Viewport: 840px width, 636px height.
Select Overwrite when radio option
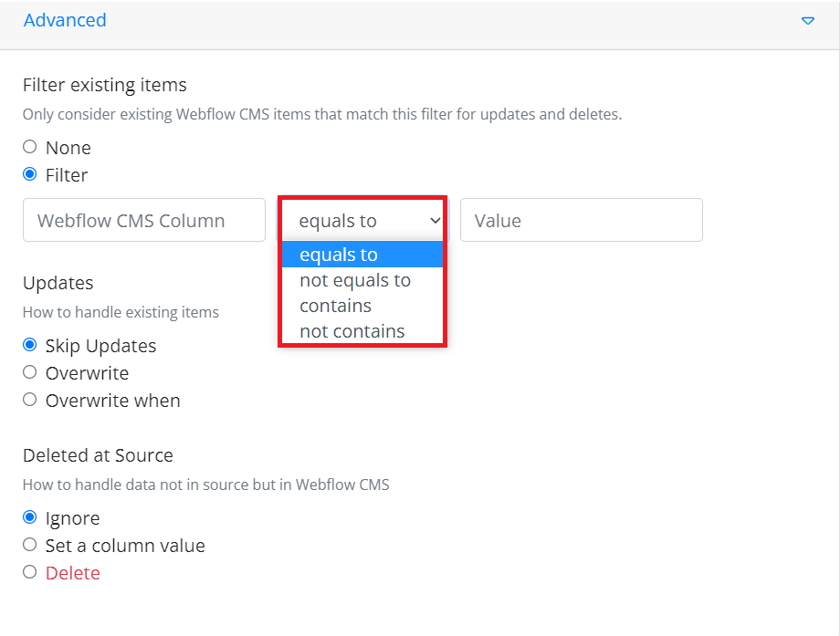pyautogui.click(x=30, y=400)
